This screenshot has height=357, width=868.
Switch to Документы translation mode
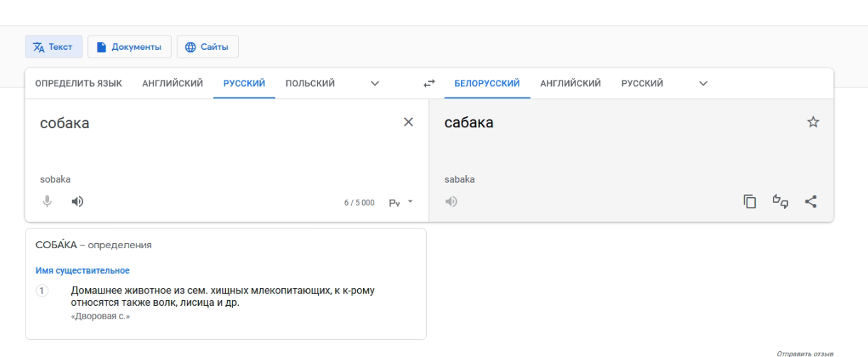(x=129, y=47)
